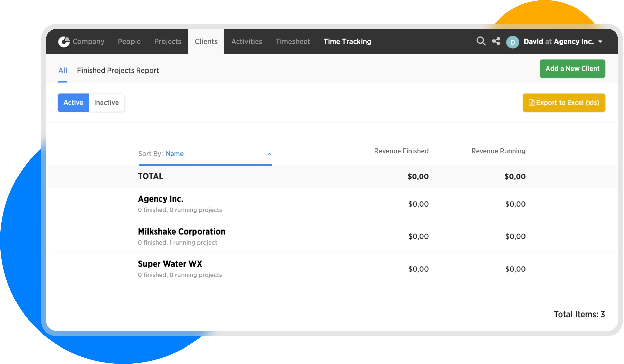Click the share icon in header

496,41
